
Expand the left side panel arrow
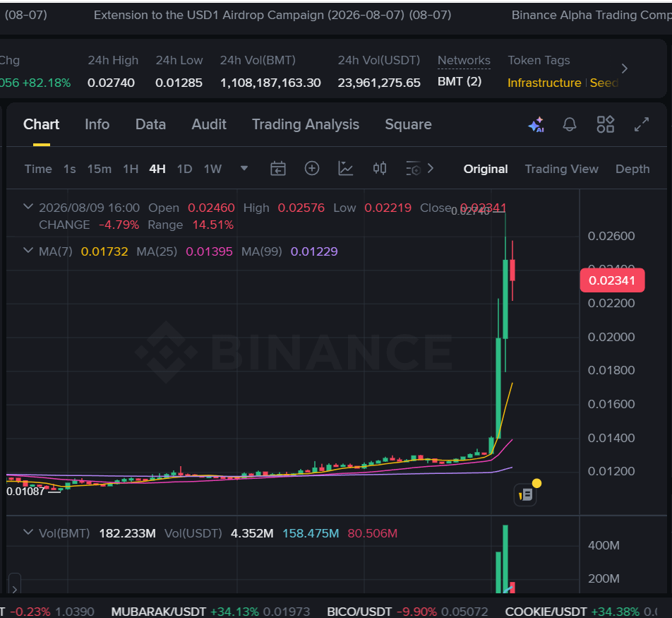click(x=15, y=589)
